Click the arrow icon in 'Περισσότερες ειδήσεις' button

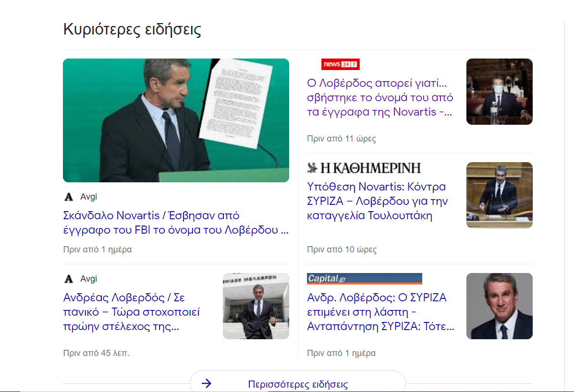point(207,383)
